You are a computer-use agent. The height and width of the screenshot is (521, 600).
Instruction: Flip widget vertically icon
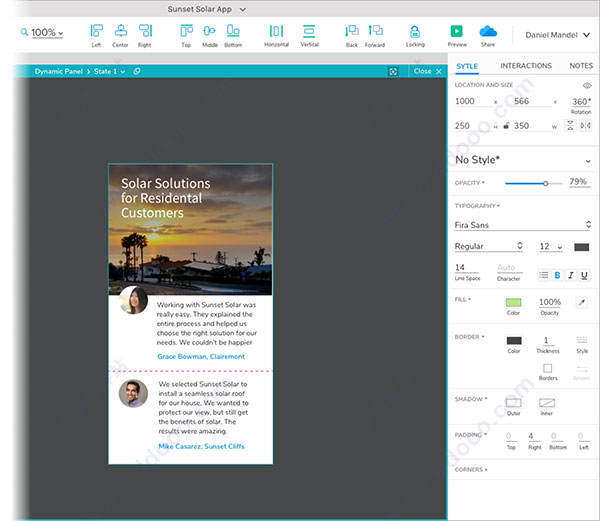tap(570, 125)
